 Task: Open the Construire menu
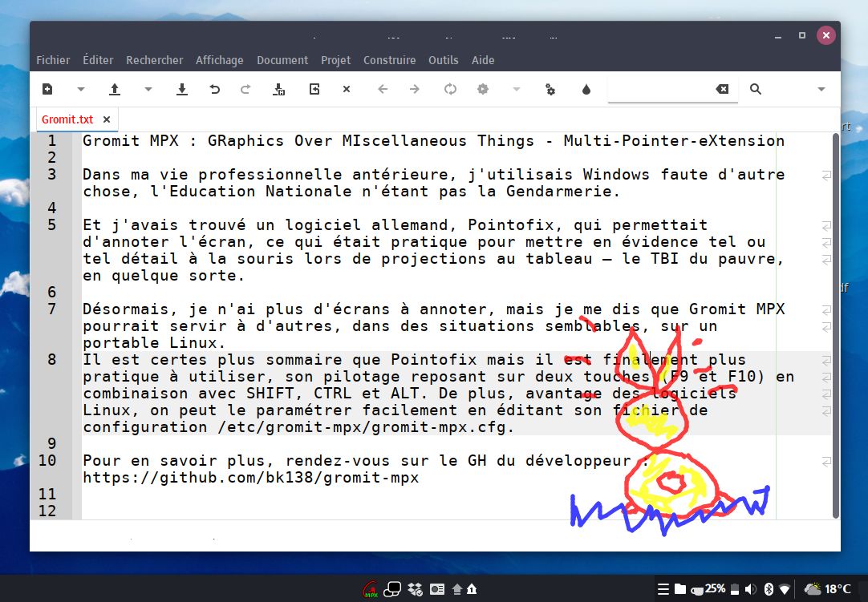pyautogui.click(x=389, y=60)
